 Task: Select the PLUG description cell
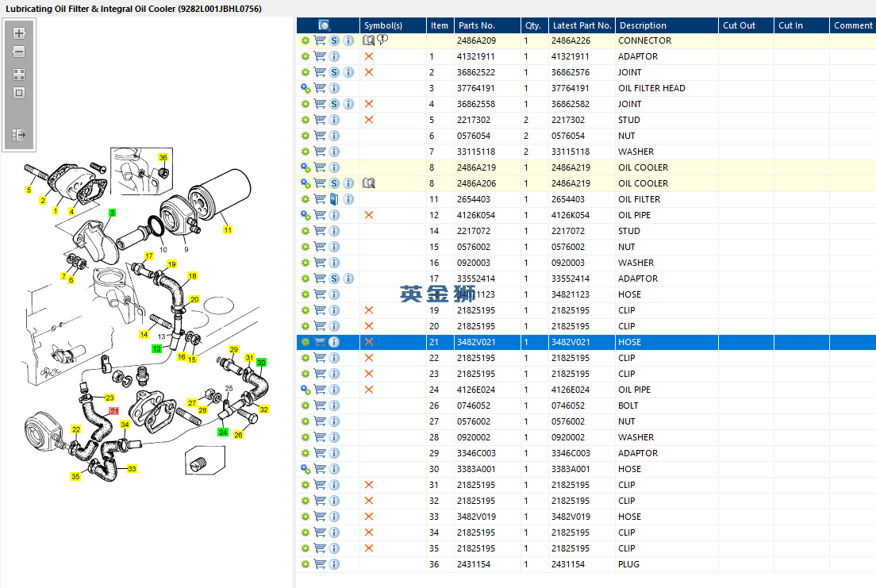[x=667, y=564]
